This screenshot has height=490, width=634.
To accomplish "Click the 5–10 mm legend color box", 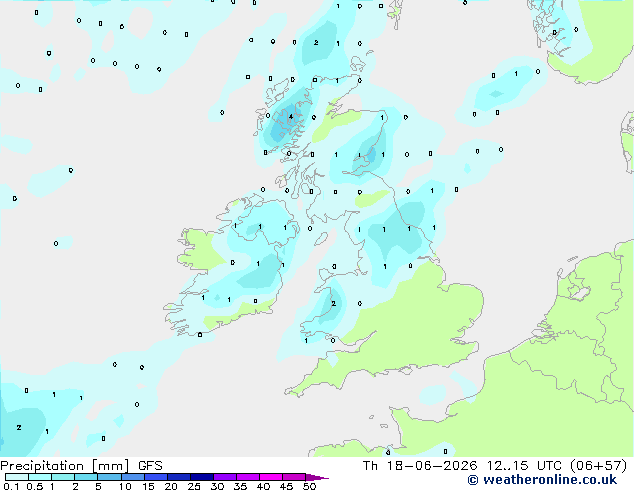I will pos(109,477).
